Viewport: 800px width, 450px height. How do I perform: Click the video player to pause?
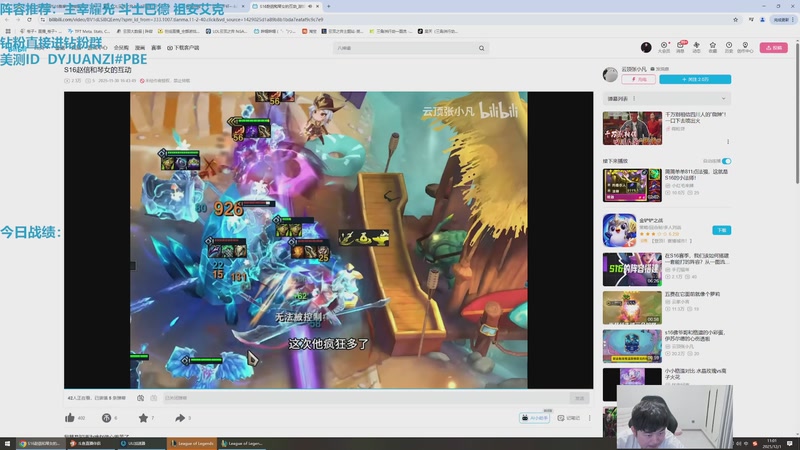coord(329,240)
